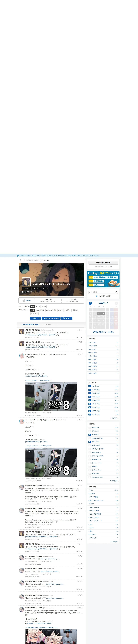This screenshot has width=138, height=644.
Task: Open the @Amazon friend link
Action: (95, 431)
